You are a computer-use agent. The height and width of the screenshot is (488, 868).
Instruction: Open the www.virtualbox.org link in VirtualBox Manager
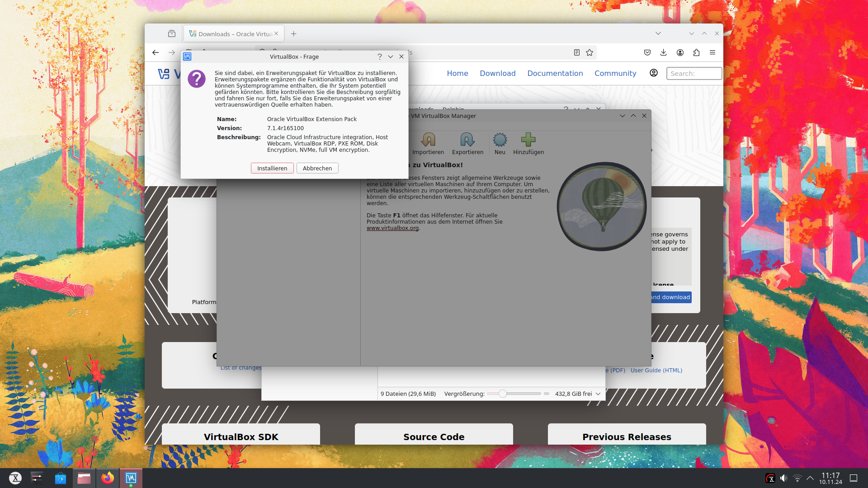pos(392,228)
